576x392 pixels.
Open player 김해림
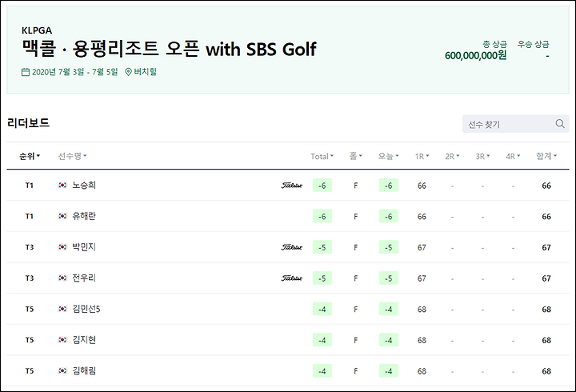click(84, 370)
